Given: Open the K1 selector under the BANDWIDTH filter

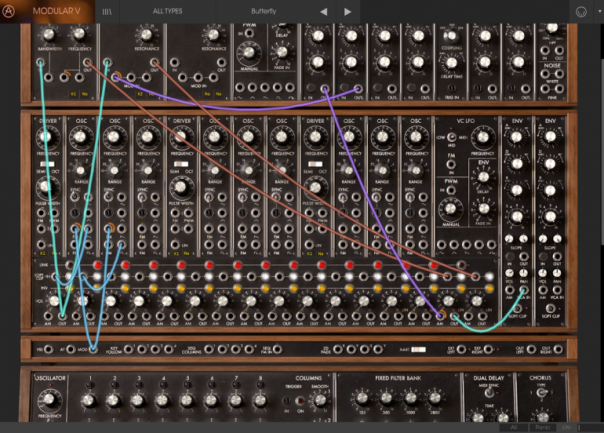Looking at the screenshot, I should coord(74,94).
